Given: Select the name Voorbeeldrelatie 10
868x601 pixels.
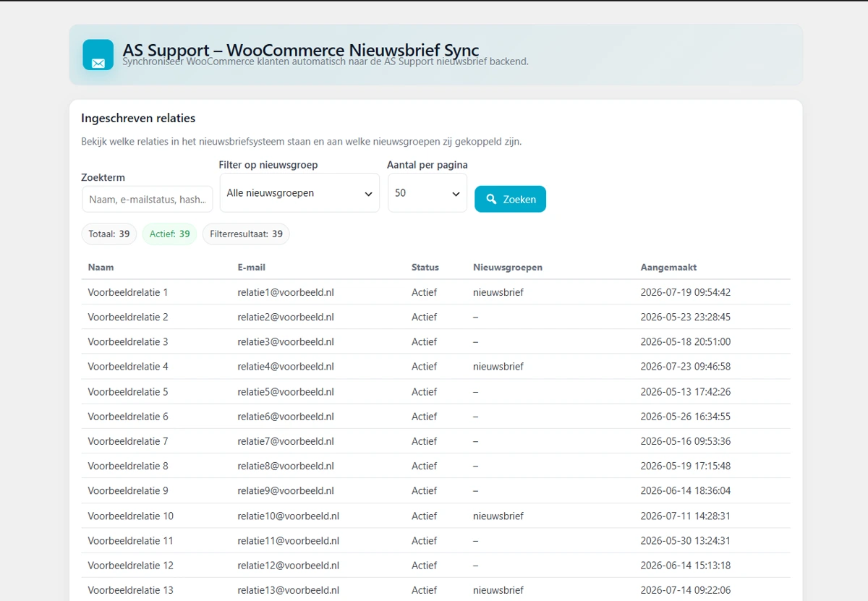Looking at the screenshot, I should (131, 516).
